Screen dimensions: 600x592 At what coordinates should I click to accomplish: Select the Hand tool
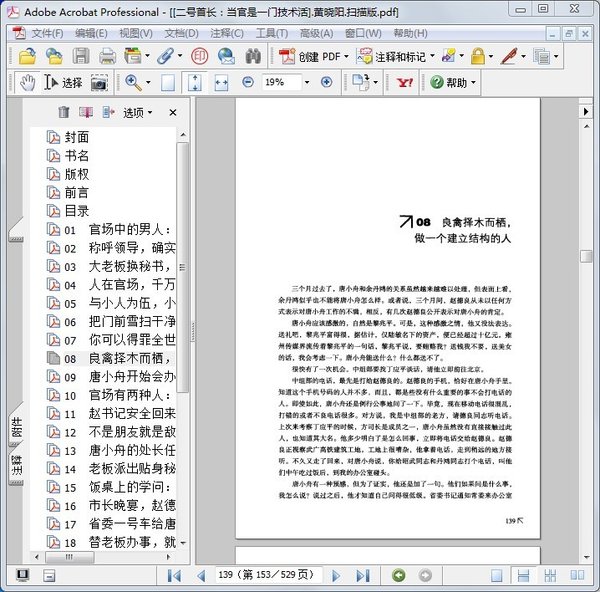coord(28,82)
